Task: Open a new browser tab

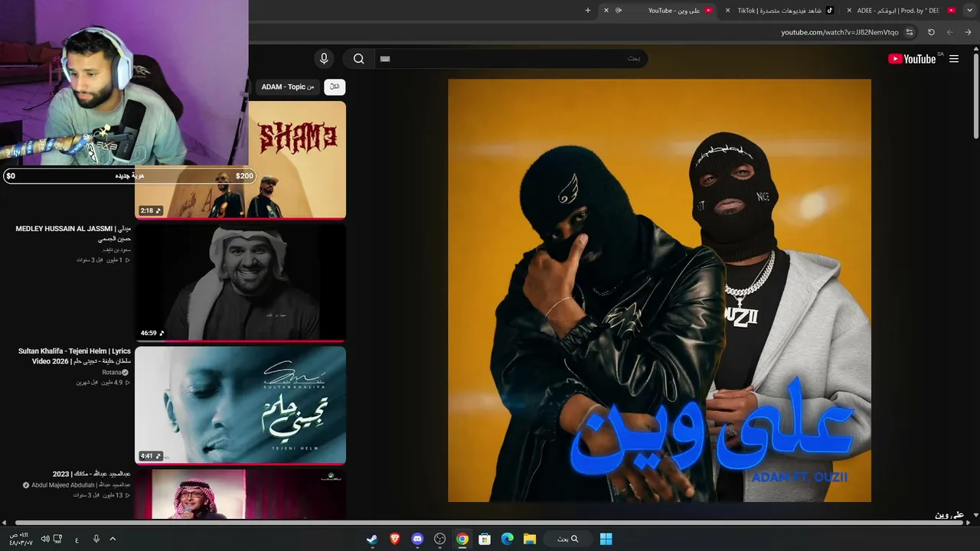Action: 588,10
